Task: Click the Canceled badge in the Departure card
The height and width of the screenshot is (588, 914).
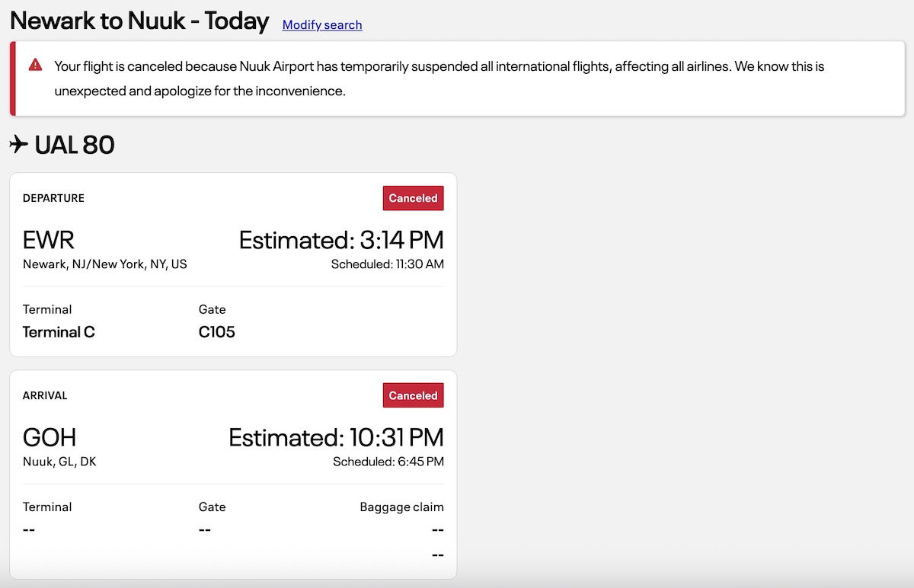Action: [413, 198]
